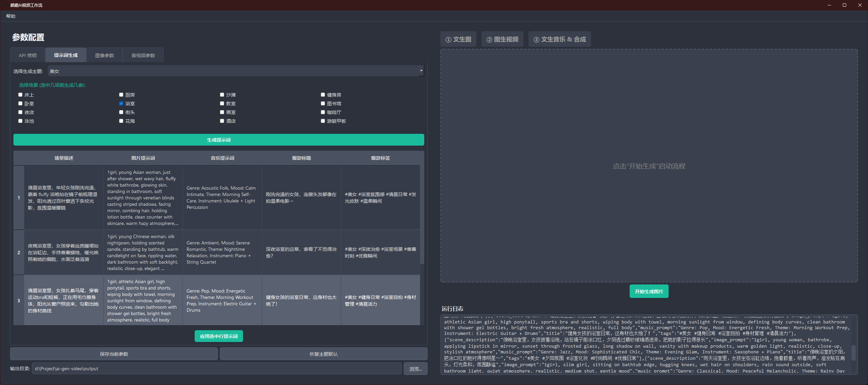Minimize the 颜趣AI视频工作流 window

coord(829,5)
